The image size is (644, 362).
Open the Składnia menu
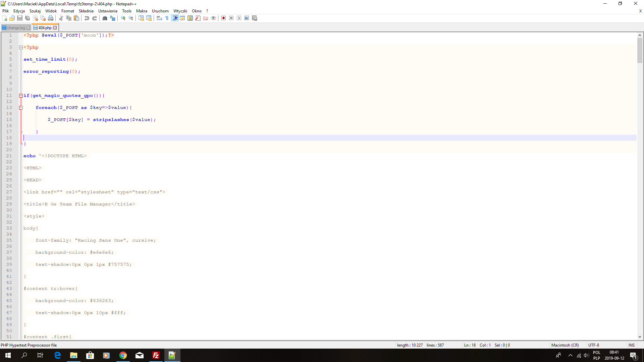(x=86, y=11)
